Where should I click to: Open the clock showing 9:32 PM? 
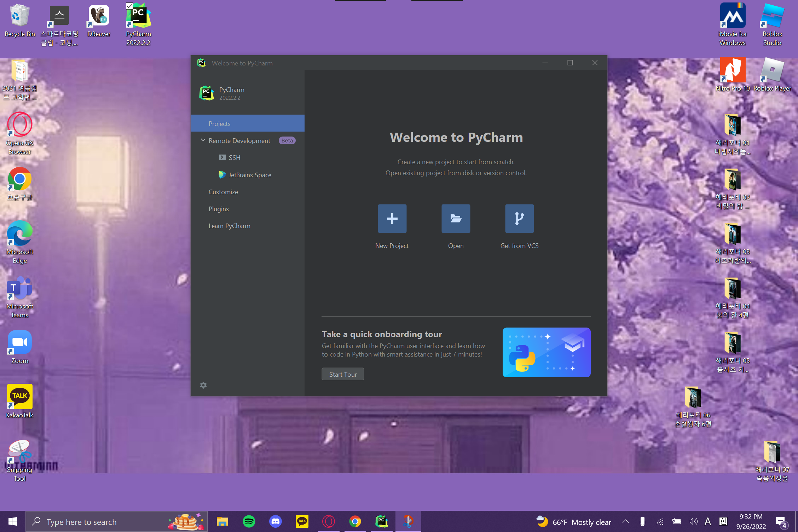click(x=751, y=521)
